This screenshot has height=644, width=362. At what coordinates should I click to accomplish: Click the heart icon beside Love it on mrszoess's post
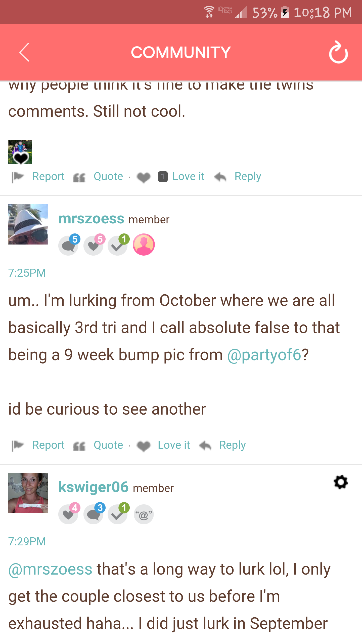[144, 446]
